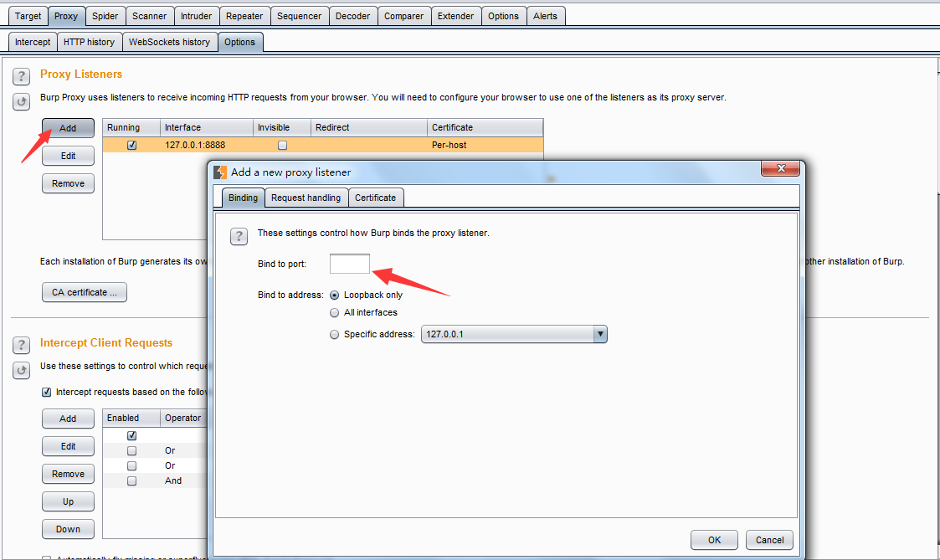Click Add button for proxy listeners
Viewport: 940px width, 560px height.
(68, 128)
